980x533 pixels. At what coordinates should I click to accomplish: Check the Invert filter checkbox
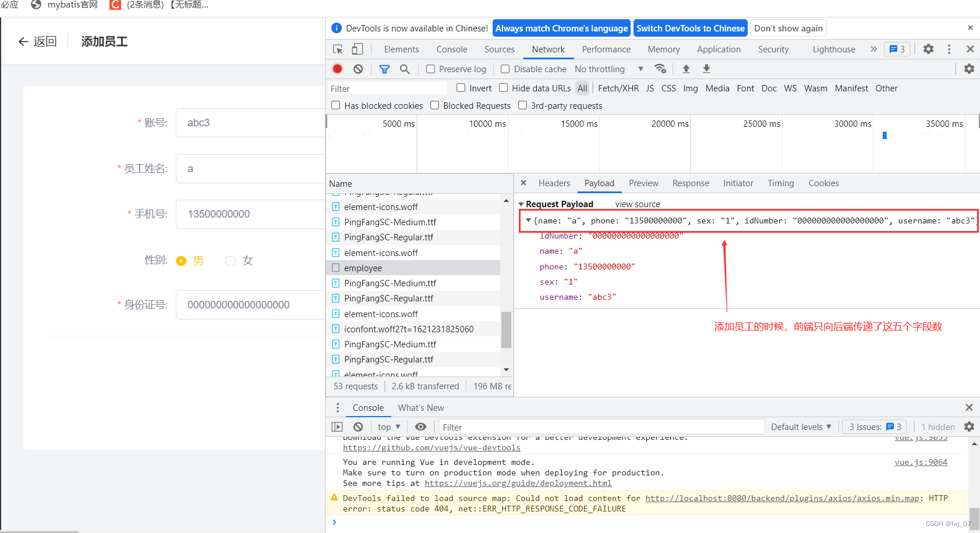[461, 88]
